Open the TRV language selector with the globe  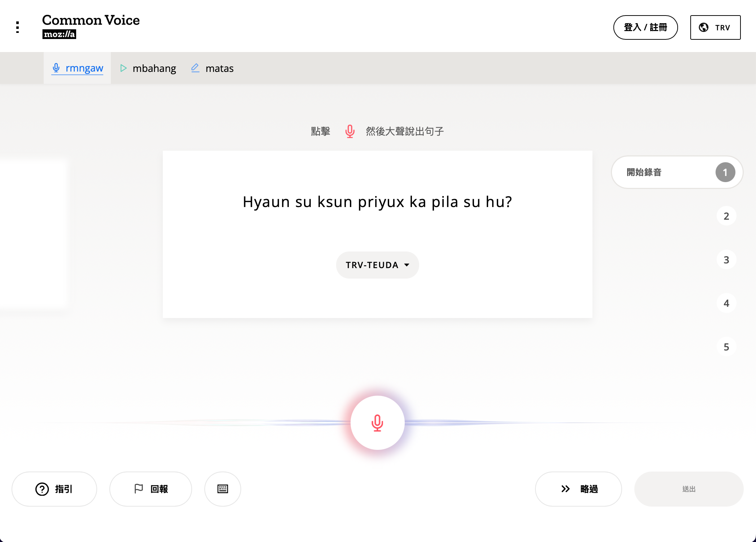(x=715, y=27)
